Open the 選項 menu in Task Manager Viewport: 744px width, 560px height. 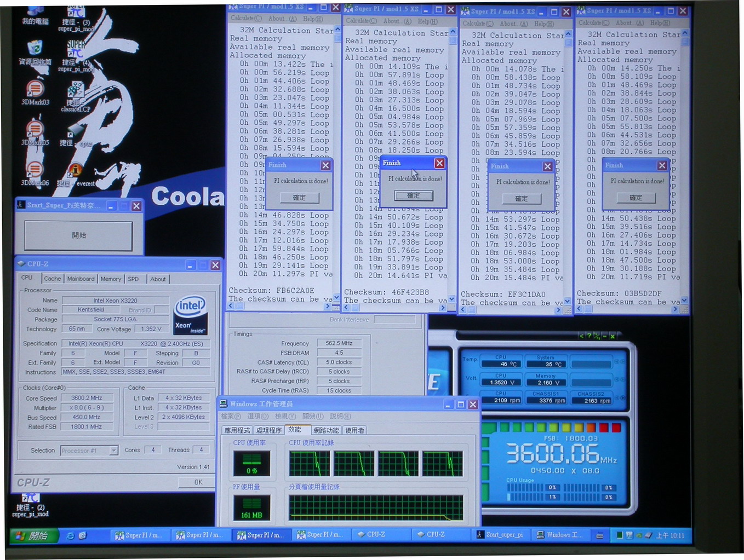pos(258,417)
